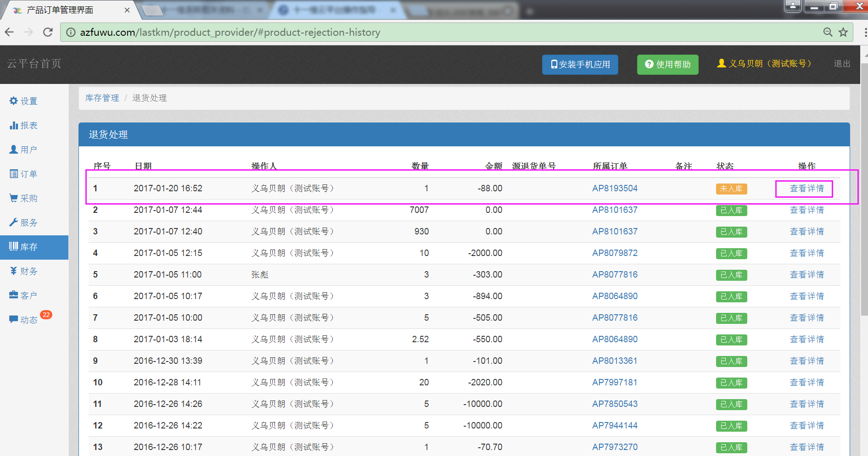Viewport: 868px width, 456px height.
Task: Go to 云平台首页 home link
Action: pos(34,64)
